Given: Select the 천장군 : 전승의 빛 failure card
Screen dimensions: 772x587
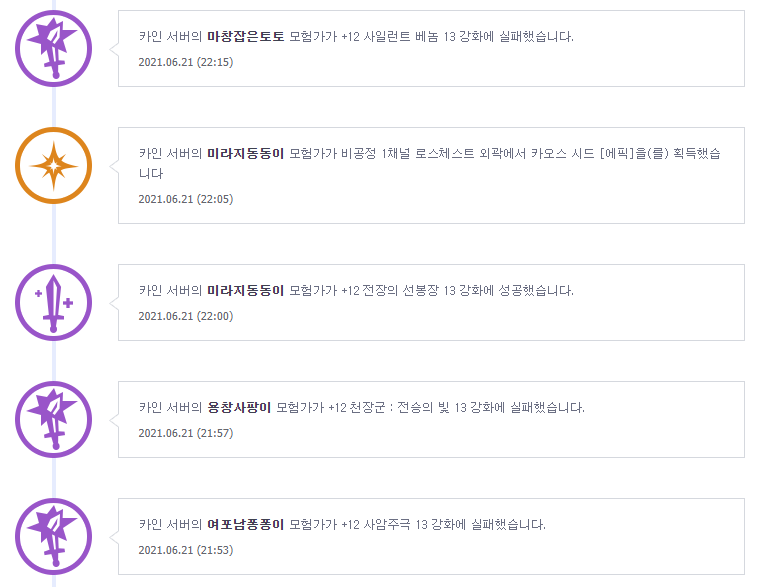Looking at the screenshot, I should click(431, 420).
